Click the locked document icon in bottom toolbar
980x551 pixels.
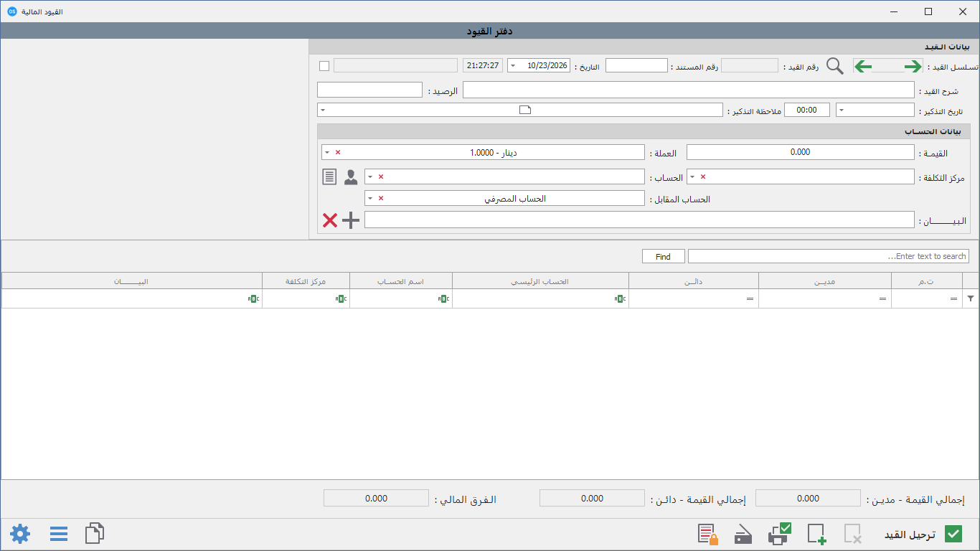708,534
